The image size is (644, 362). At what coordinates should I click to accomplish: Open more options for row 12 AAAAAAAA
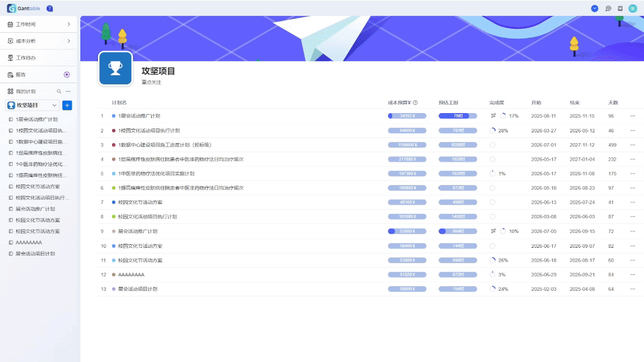click(x=633, y=274)
